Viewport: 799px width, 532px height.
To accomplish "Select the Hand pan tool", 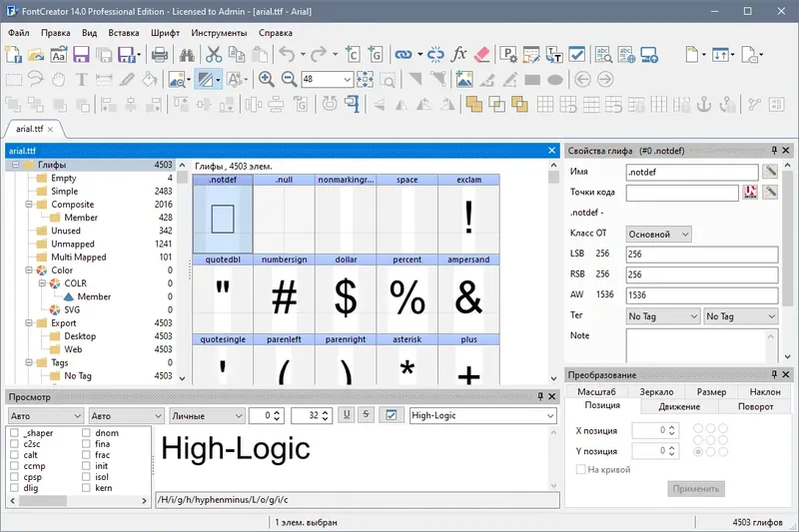I will tap(59, 80).
